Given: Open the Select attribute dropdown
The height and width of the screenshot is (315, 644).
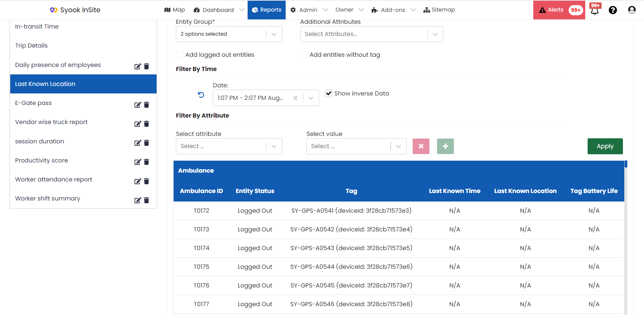Looking at the screenshot, I should [229, 146].
